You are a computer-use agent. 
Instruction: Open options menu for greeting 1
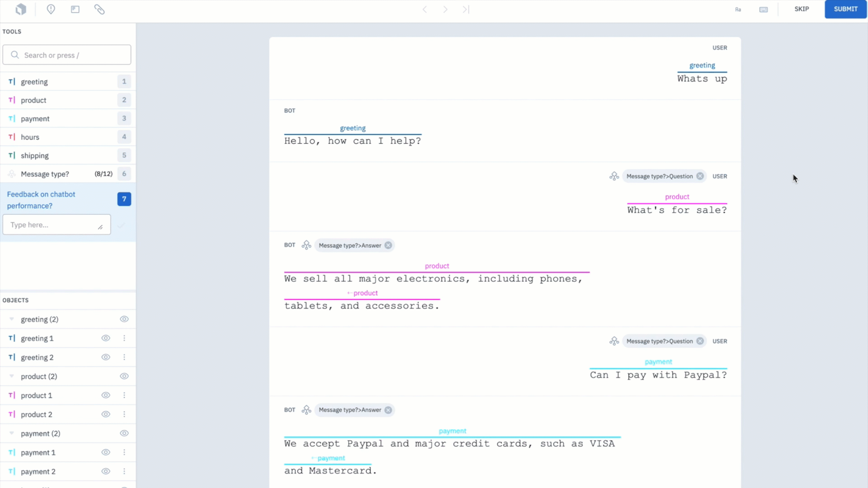[x=124, y=338]
